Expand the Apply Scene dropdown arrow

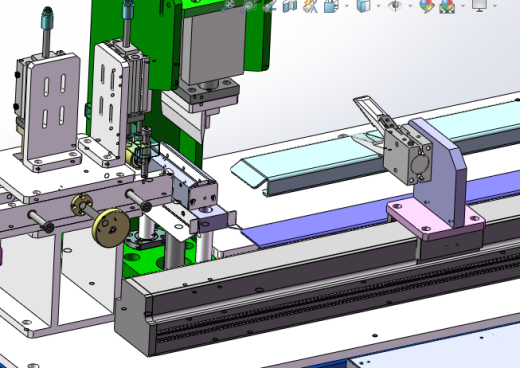pyautogui.click(x=463, y=6)
